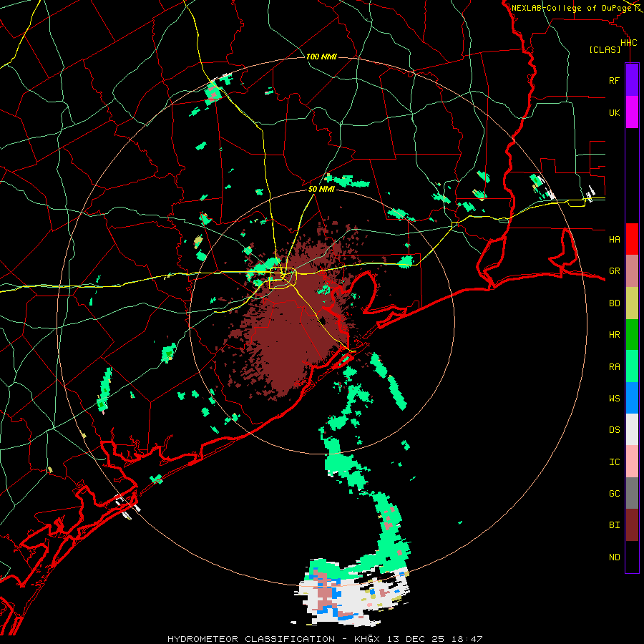Click the UK magenta legend swatch
The height and width of the screenshot is (644, 644).
[632, 112]
